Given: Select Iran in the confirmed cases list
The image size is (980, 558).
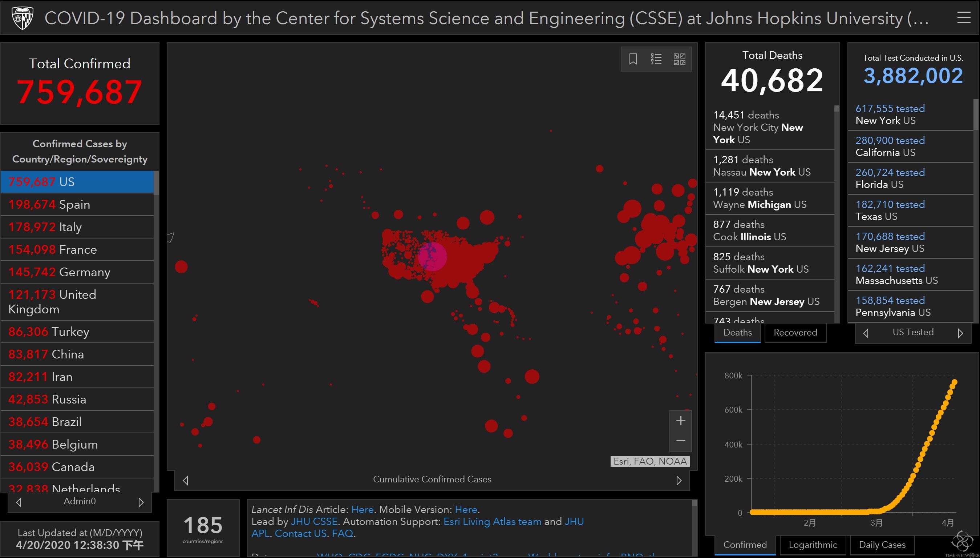Looking at the screenshot, I should point(77,377).
